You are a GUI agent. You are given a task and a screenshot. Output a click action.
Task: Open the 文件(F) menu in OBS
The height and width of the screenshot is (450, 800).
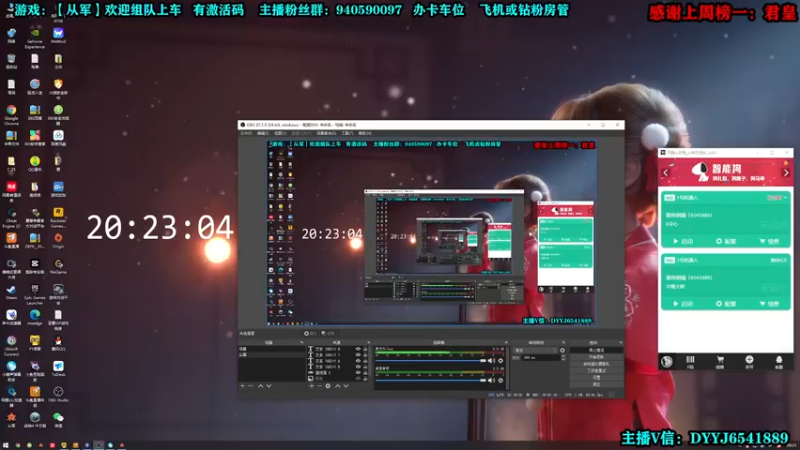tap(246, 133)
